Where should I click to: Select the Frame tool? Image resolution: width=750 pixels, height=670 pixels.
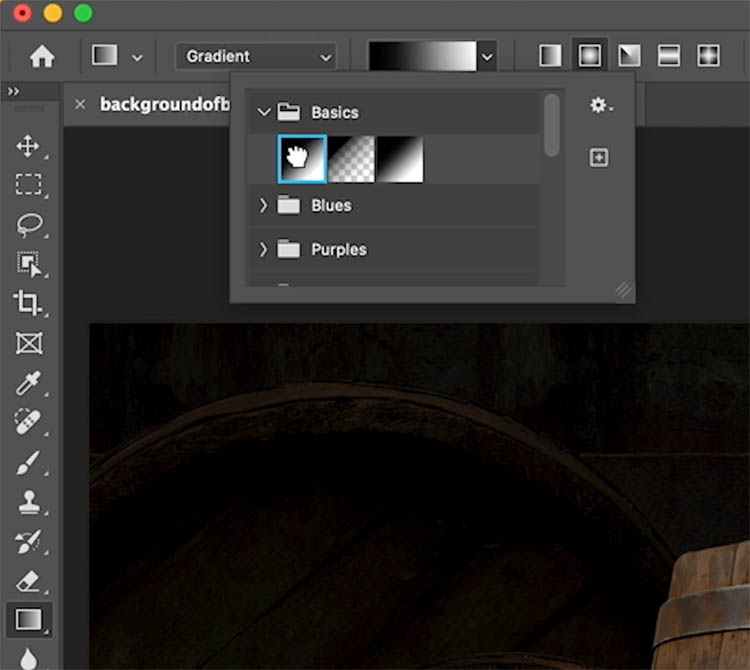pos(29,343)
